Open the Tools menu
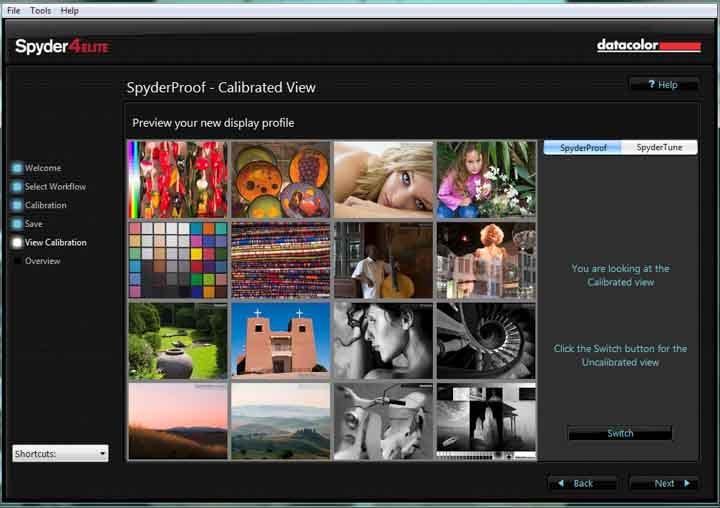This screenshot has width=720, height=508. pyautogui.click(x=40, y=11)
